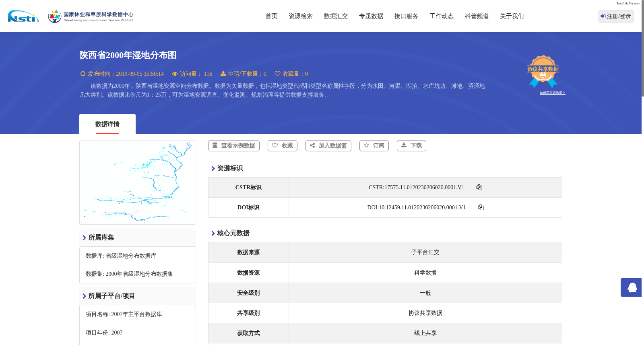
Task: Click the text 数据库: 省级湿地分布数据库
Action: [x=121, y=256]
